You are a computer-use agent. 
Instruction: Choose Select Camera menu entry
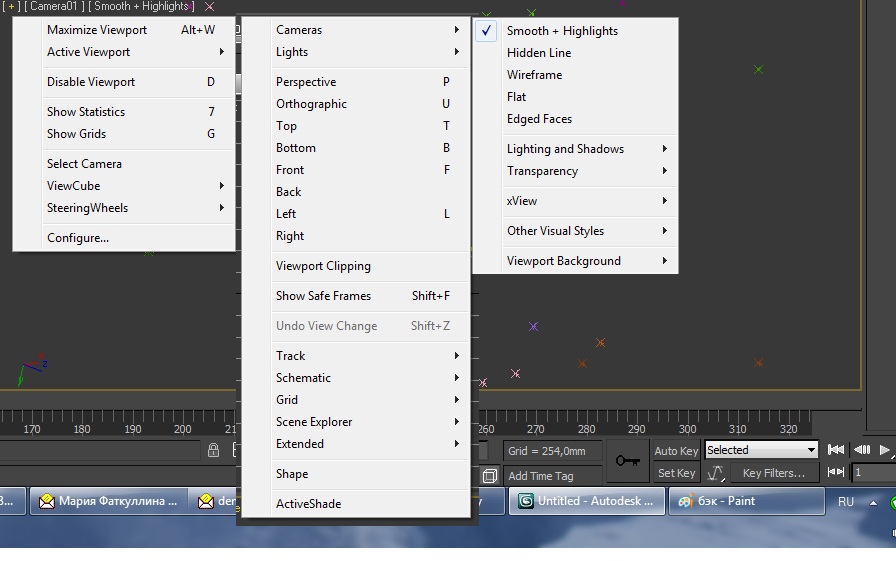click(x=124, y=164)
